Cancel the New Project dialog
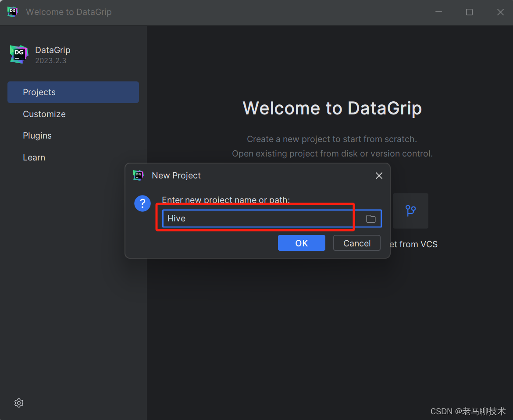 [357, 243]
